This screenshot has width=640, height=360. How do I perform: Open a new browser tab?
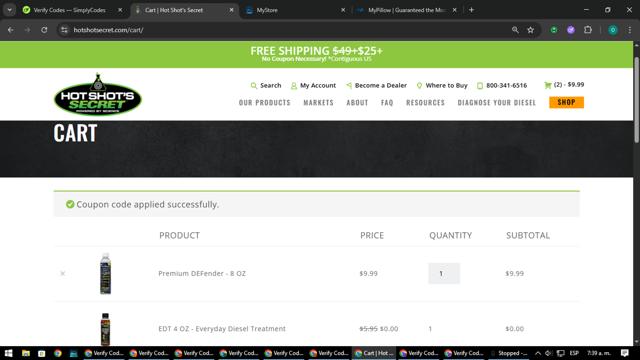coord(471,10)
